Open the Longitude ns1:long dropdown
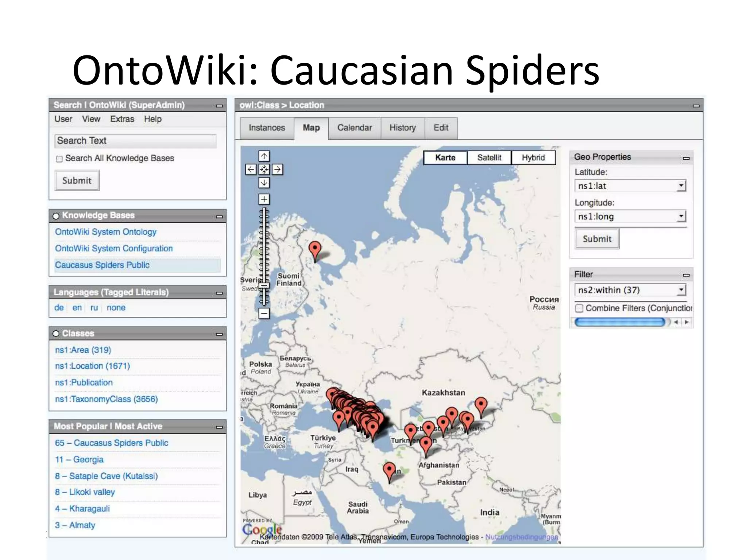The width and height of the screenshot is (747, 560). point(630,217)
